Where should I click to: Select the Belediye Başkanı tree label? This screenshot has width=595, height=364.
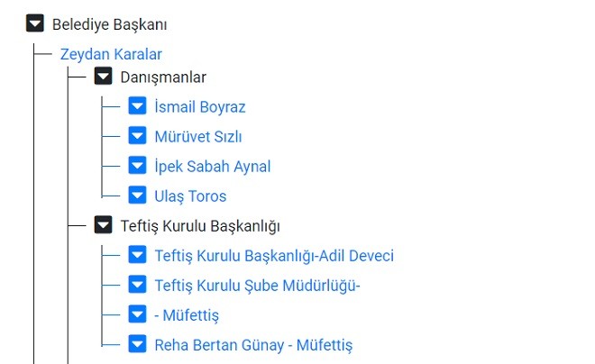point(110,24)
